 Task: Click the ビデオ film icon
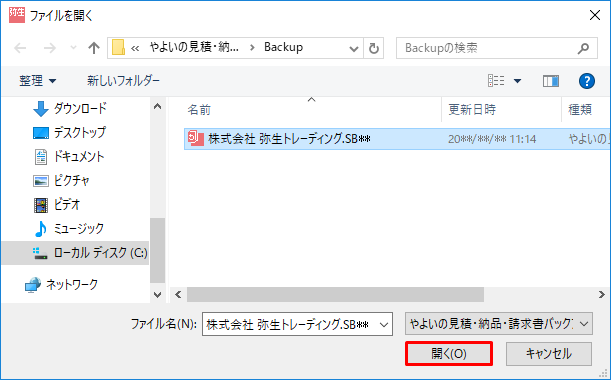tap(41, 205)
